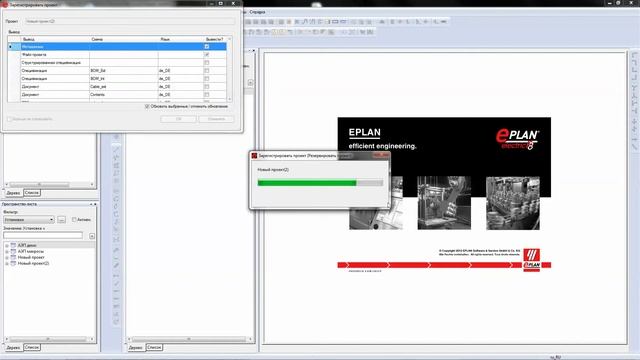
Task: Click the Отменить button in the dialog
Action: point(216,119)
